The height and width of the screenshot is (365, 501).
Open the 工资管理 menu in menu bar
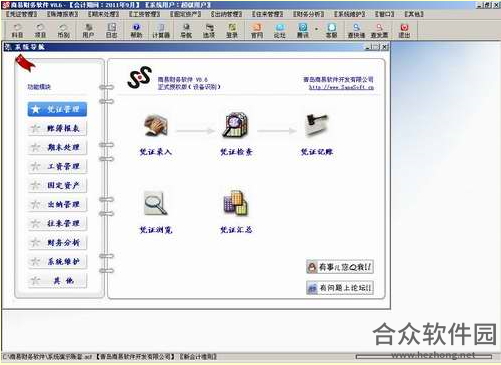144,14
